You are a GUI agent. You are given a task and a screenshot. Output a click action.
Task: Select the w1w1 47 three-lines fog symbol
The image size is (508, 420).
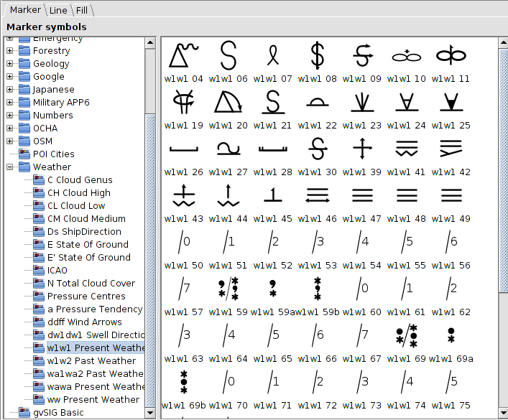coord(361,195)
